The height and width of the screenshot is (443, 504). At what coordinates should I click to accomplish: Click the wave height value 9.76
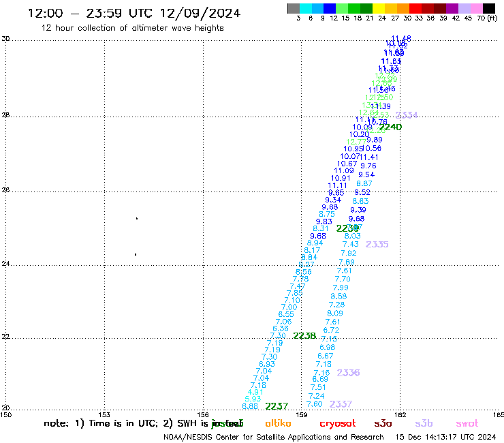point(368,166)
